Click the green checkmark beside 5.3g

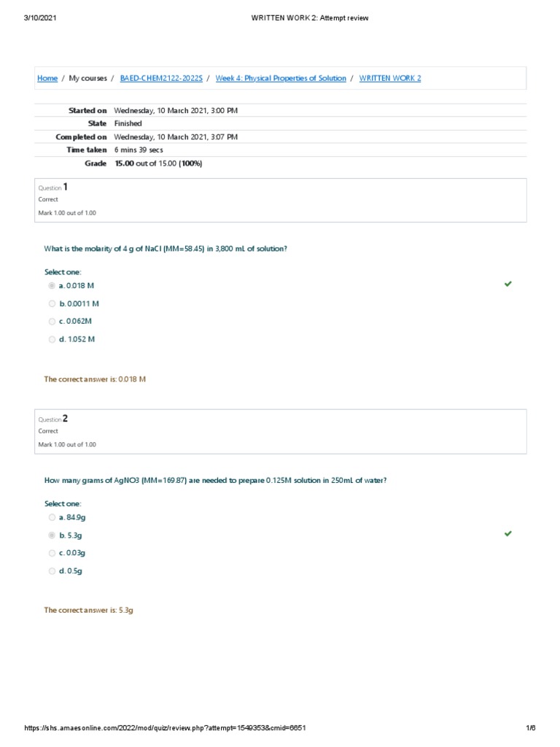click(x=507, y=534)
